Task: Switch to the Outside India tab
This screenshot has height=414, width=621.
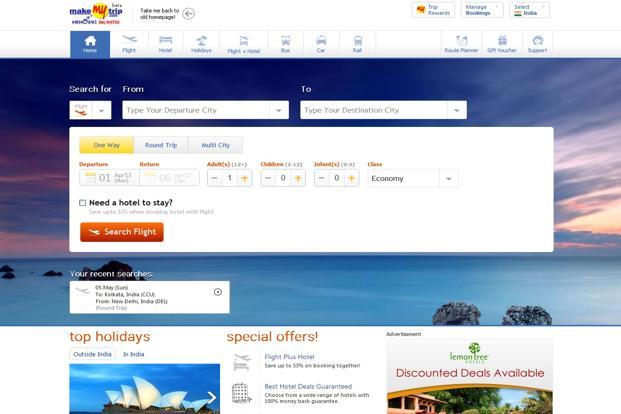Action: [92, 354]
